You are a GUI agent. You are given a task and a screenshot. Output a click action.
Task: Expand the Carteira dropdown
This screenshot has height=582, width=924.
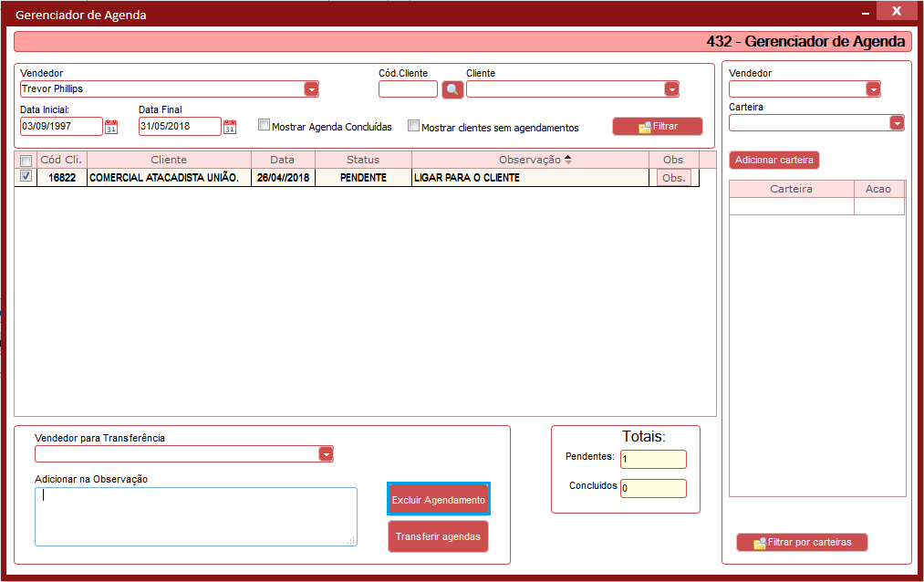[897, 123]
